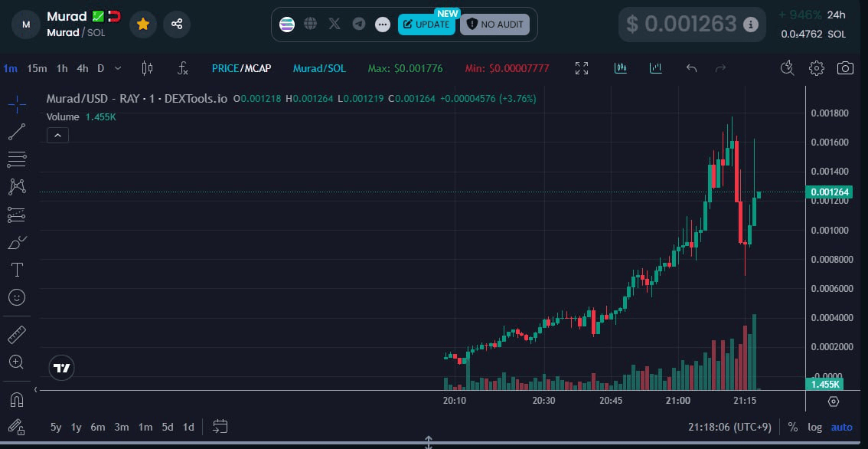868x449 pixels.
Task: Toggle the lock drawing mode pencil icon
Action: [x=17, y=427]
